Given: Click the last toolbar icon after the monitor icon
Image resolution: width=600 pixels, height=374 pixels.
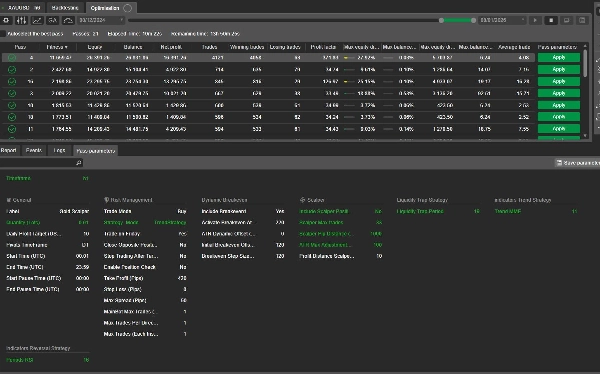Looking at the screenshot, I should pos(582,20).
